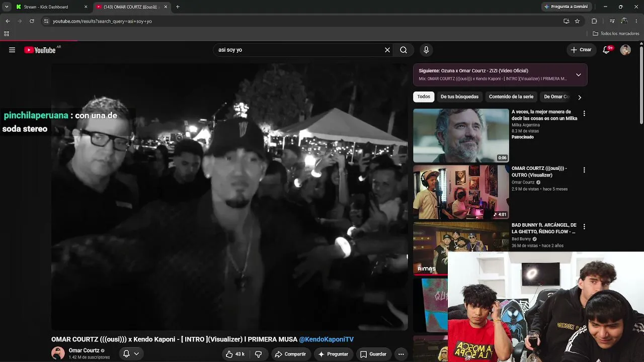Bookmark this page with the star

coord(577,21)
